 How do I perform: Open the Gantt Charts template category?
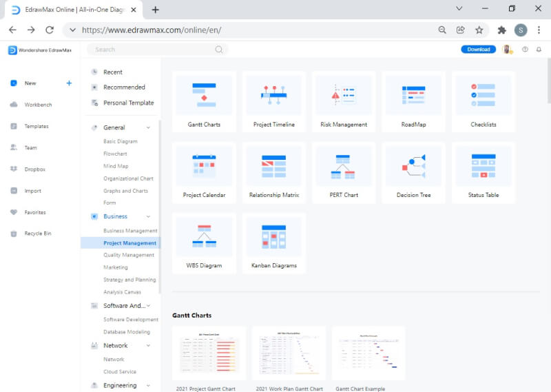click(x=204, y=101)
